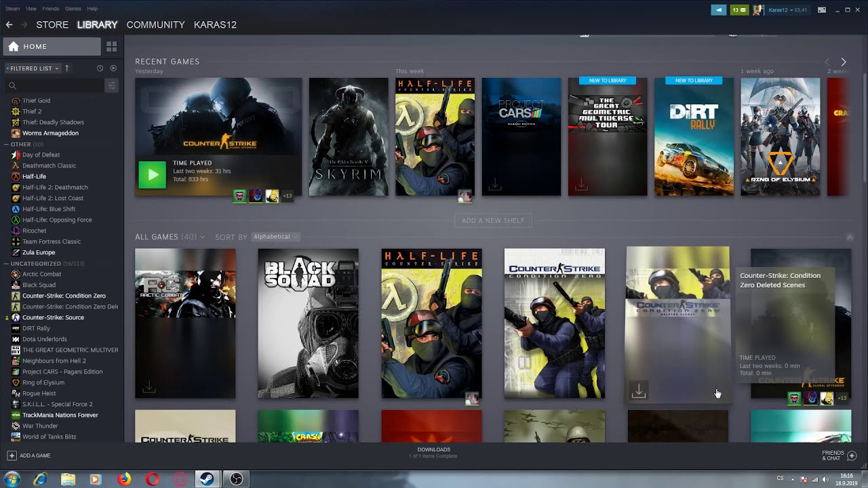Open the Downloads manager at the bottom

click(433, 453)
